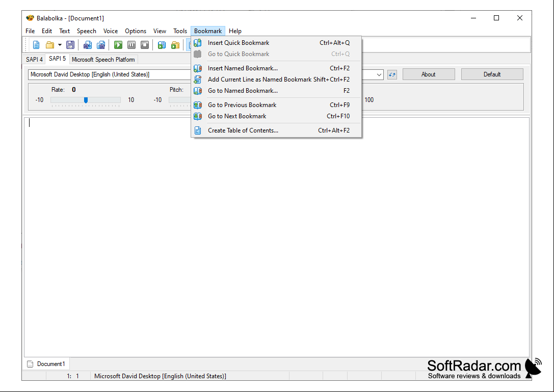Click the status bar cursor position '1: 1'

point(73,376)
